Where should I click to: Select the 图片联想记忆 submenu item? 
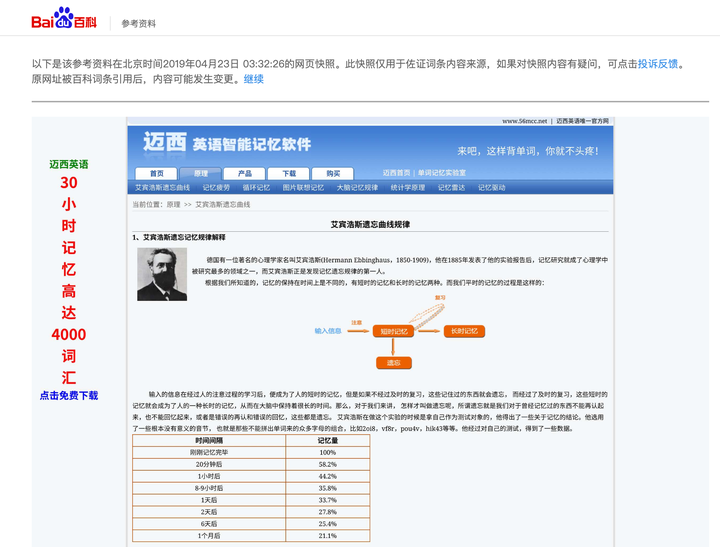303,187
